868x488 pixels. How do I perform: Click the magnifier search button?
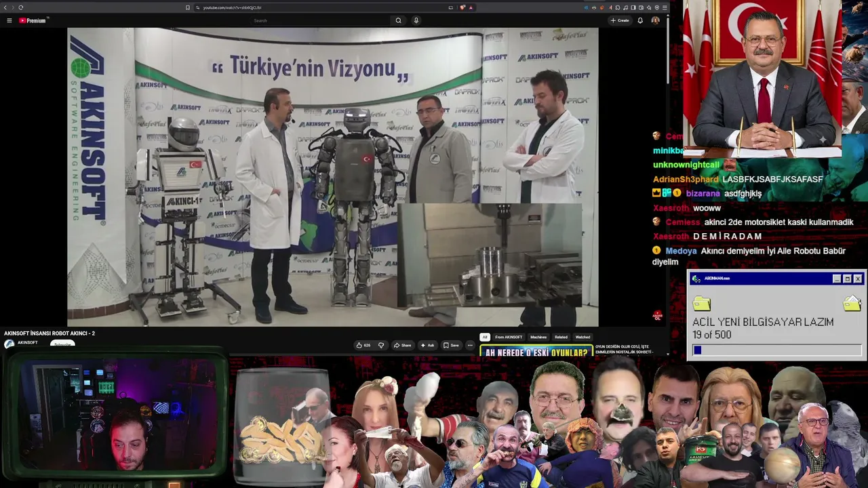click(398, 20)
